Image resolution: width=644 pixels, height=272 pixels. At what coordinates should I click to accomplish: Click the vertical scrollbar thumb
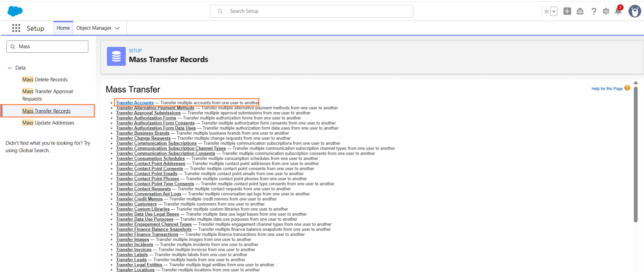636,155
